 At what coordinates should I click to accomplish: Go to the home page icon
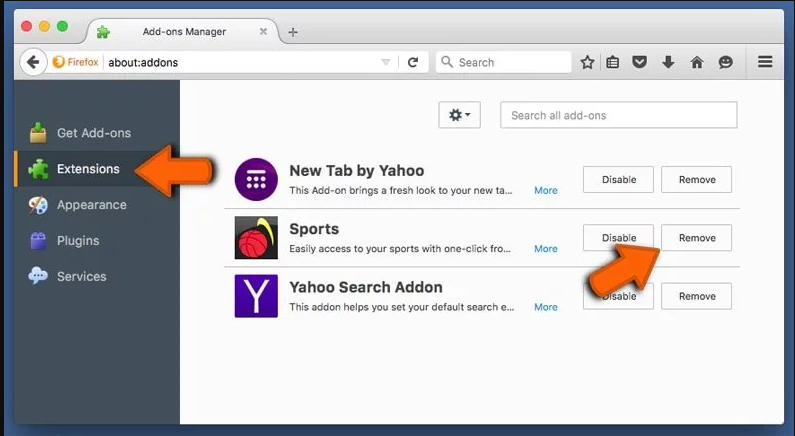click(697, 62)
